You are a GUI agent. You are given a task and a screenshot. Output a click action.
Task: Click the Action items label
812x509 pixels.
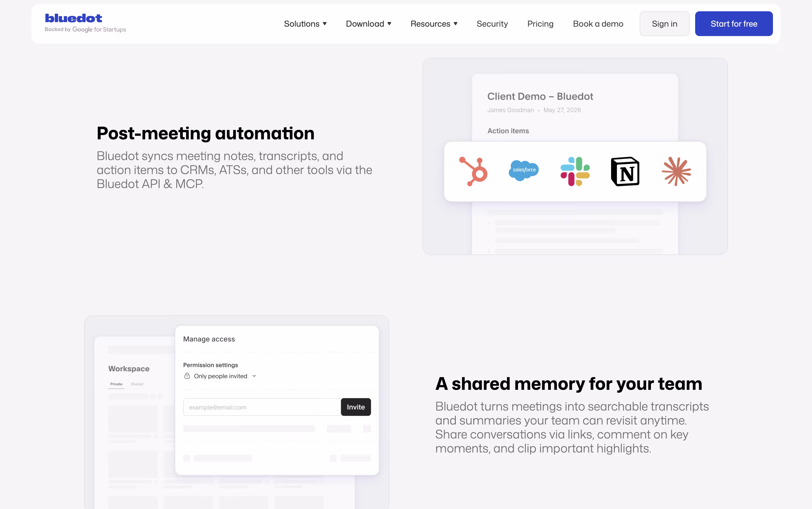point(508,131)
